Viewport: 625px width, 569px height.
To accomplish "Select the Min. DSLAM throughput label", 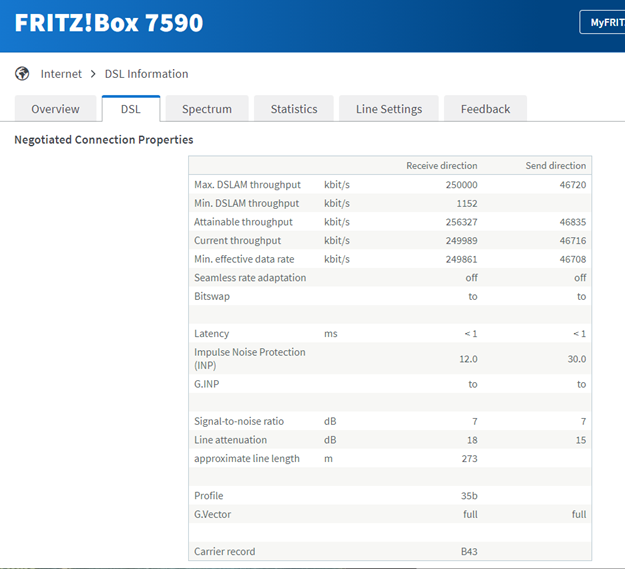I will click(x=246, y=203).
